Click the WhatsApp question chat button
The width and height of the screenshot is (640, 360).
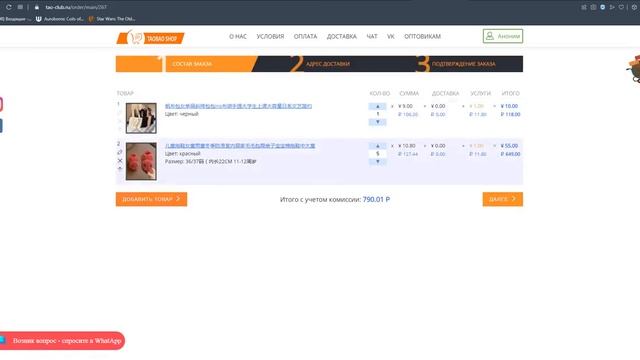(x=62, y=340)
